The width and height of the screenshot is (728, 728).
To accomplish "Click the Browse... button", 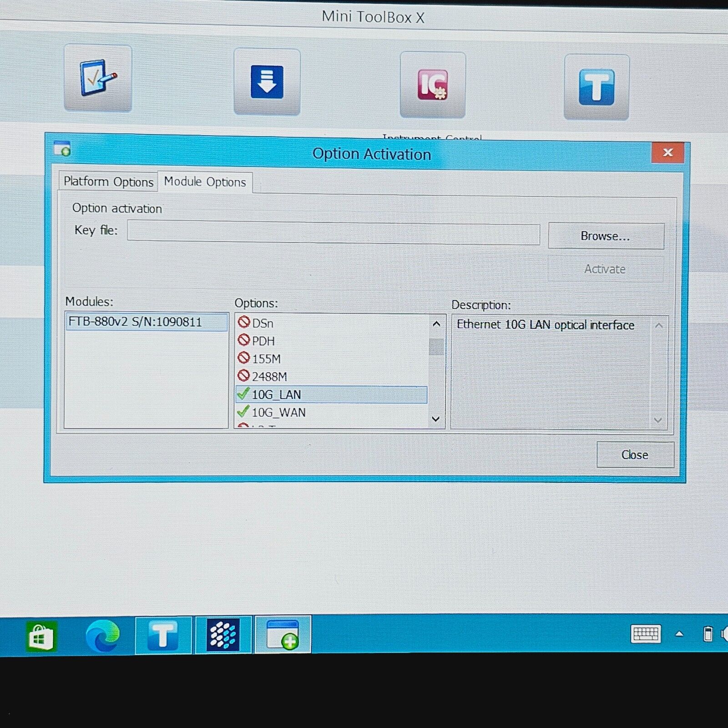I will [606, 236].
